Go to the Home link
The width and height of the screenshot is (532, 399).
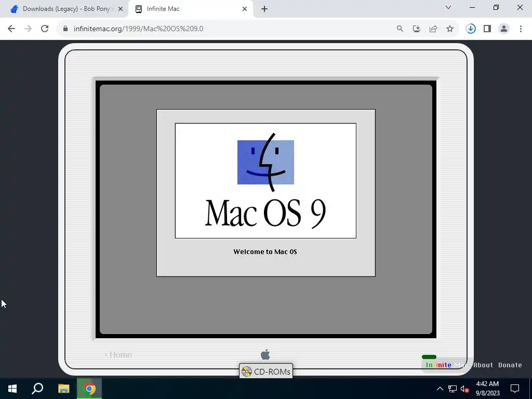click(118, 354)
